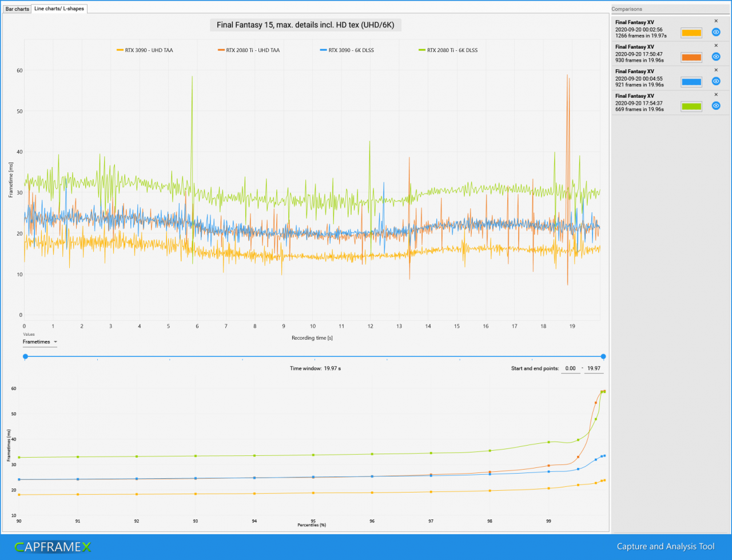The image size is (732, 560).
Task: Remove the comparison with 669 frames
Action: [x=716, y=94]
